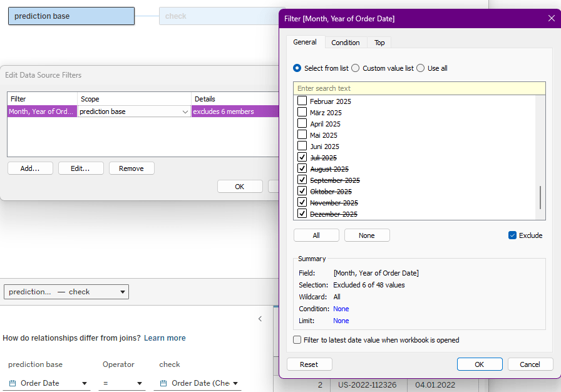This screenshot has width=561, height=392.
Task: Click Add to create a new filter
Action: (30, 168)
